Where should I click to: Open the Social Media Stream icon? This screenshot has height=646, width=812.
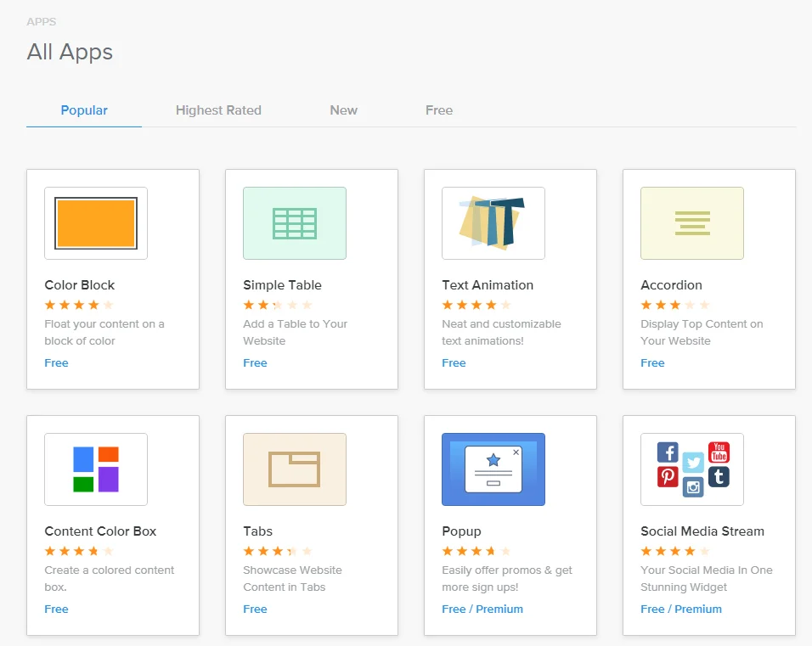692,469
